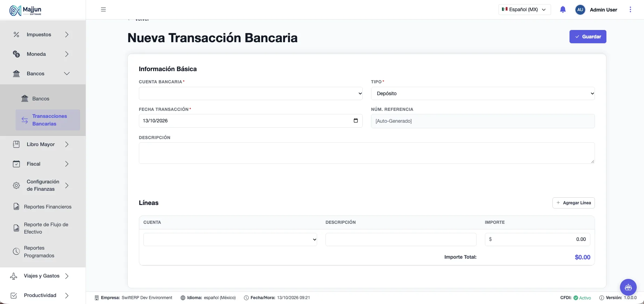Open the date picker calendar icon

356,121
